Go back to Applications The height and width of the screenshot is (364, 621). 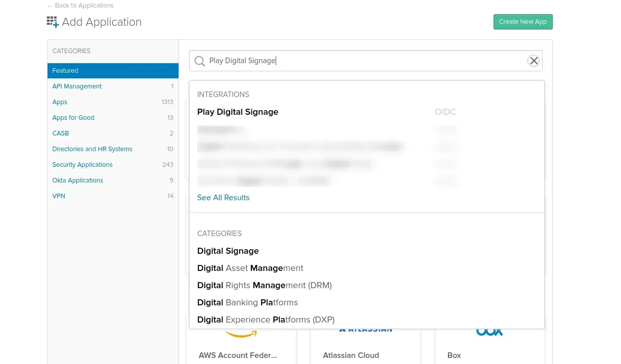coord(80,6)
